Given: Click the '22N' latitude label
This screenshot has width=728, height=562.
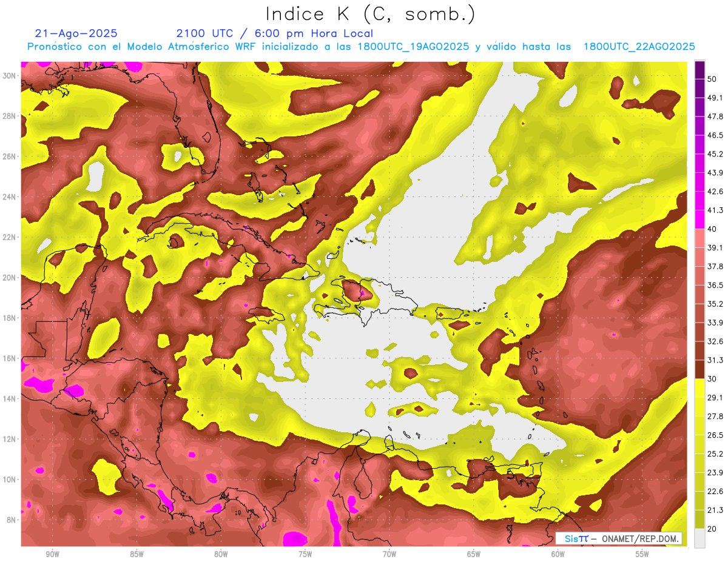Looking at the screenshot, I should click(10, 237).
